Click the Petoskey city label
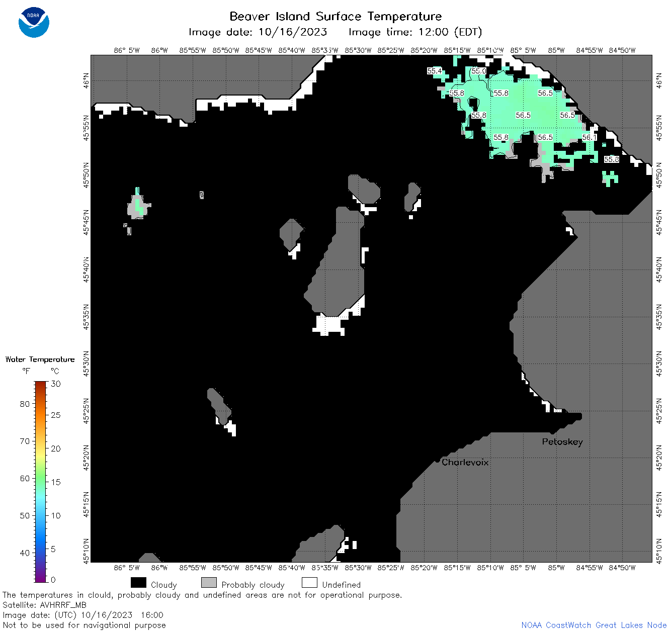 click(x=562, y=442)
